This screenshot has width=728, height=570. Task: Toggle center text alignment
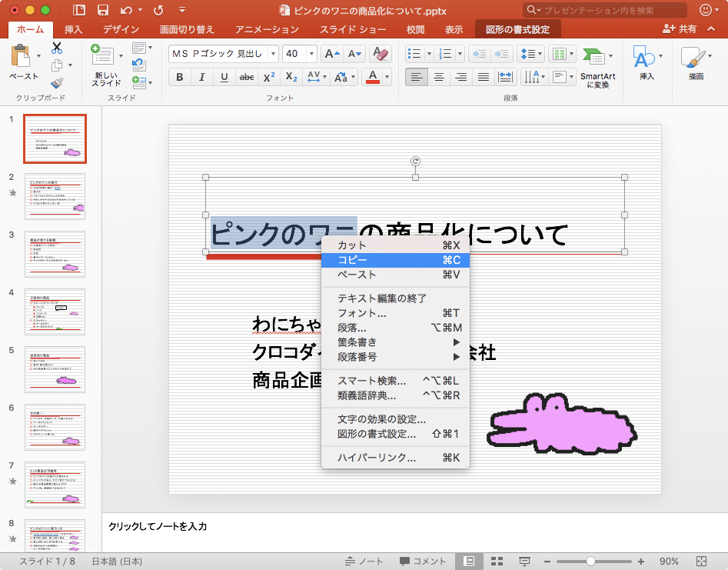click(x=439, y=77)
